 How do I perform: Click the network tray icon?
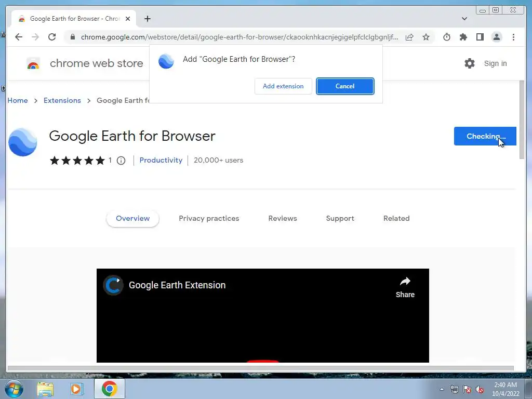454,390
